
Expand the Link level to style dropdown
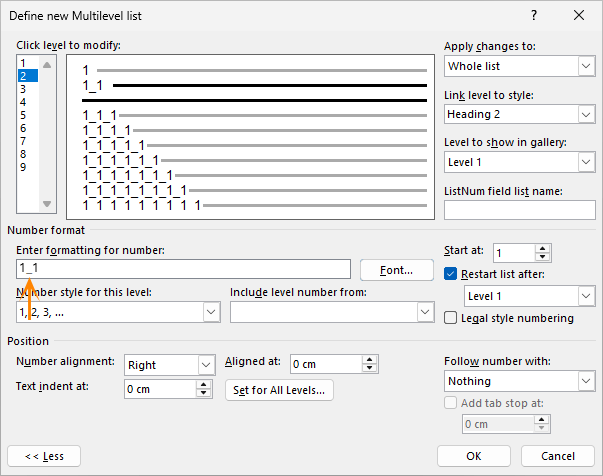tap(585, 114)
